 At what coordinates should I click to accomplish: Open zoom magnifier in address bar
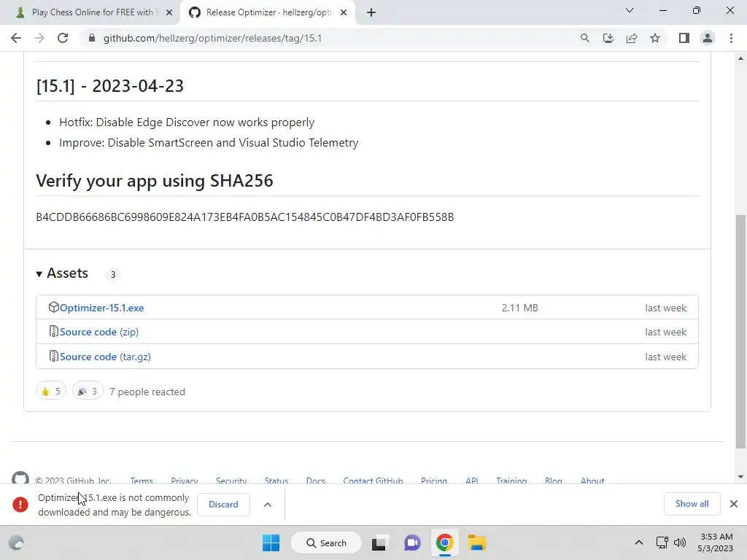[x=584, y=38]
